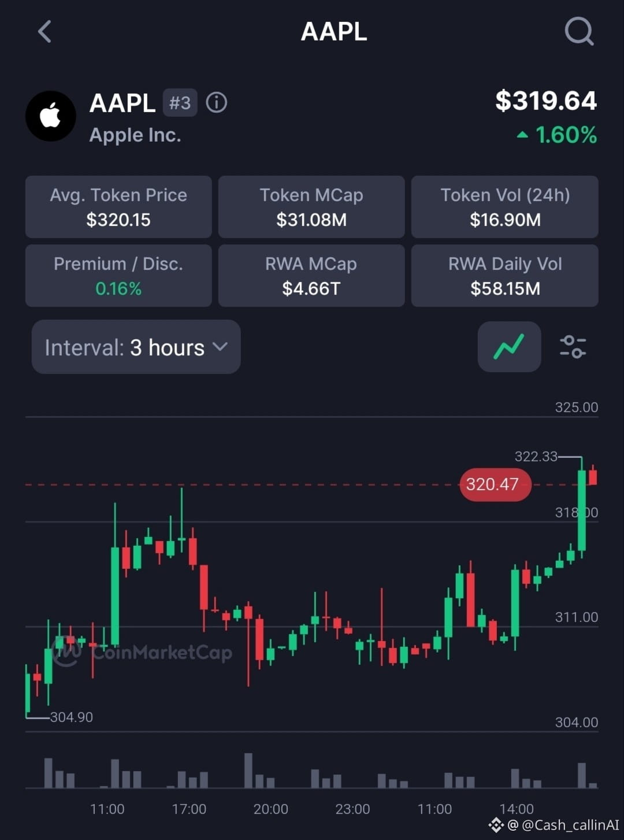Tap the RWA MCap card

[311, 276]
